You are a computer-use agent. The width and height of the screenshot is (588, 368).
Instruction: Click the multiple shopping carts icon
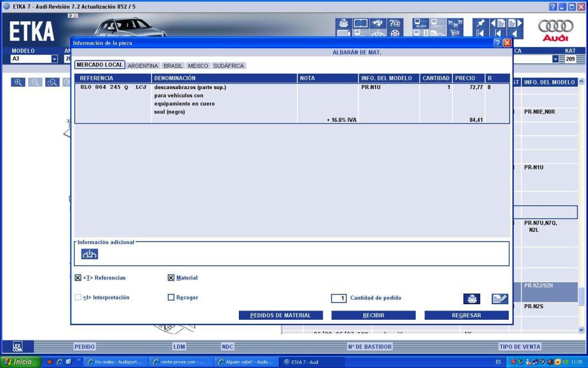(x=455, y=23)
